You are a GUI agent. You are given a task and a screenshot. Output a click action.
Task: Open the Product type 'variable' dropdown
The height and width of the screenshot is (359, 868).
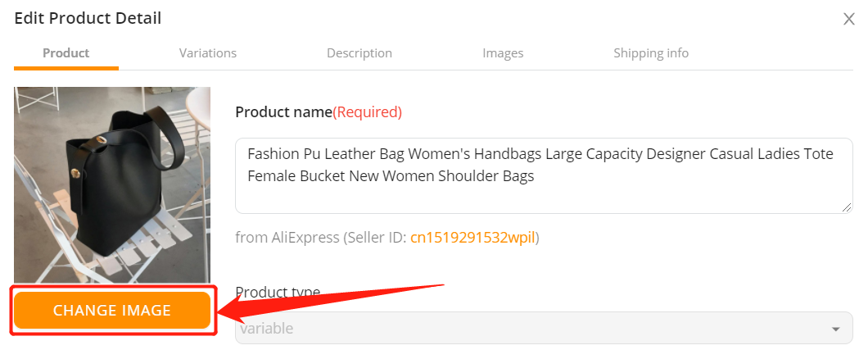click(x=544, y=328)
